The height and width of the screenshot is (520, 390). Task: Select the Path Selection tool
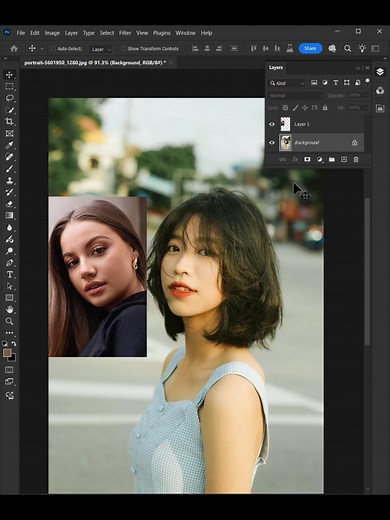coord(9,286)
